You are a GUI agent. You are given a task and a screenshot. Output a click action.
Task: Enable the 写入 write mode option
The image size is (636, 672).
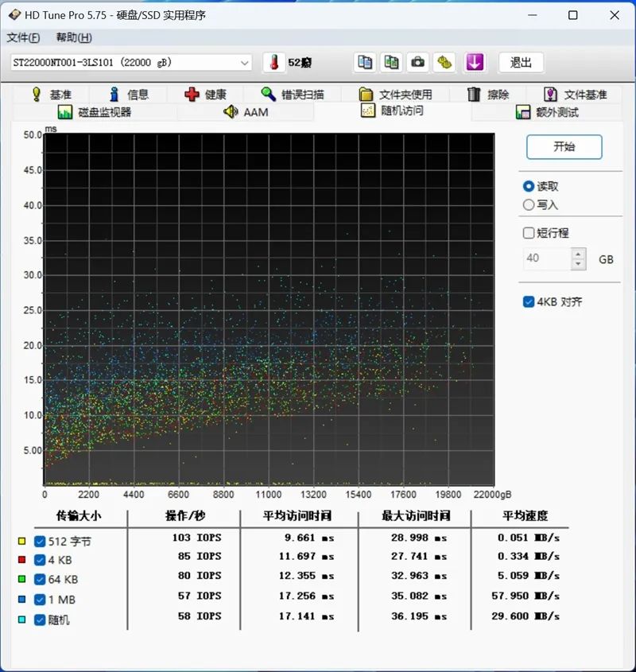529,204
